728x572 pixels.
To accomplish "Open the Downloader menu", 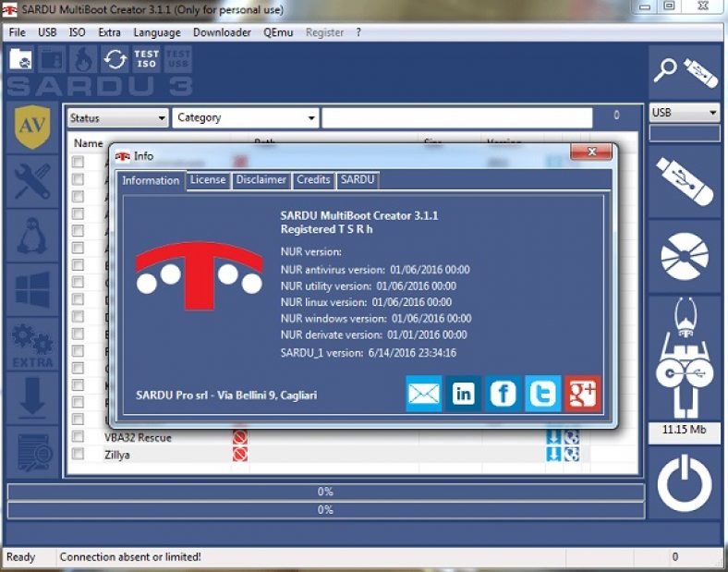I will (x=222, y=32).
